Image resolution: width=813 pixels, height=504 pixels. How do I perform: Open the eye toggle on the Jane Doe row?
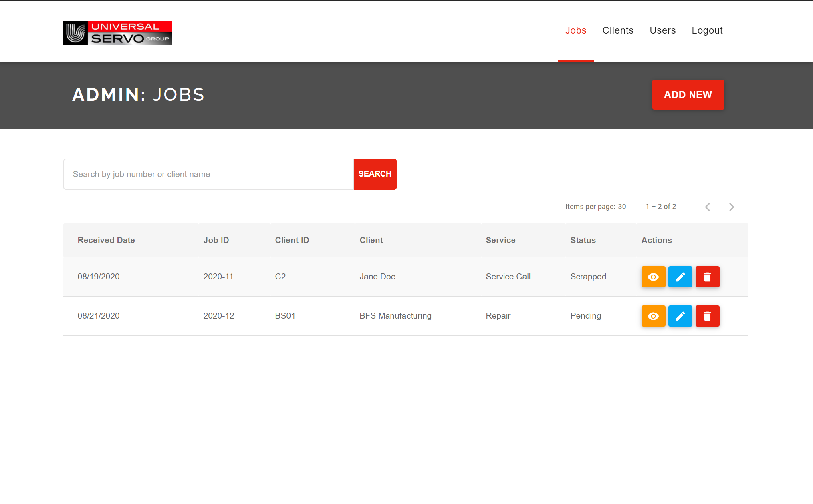[x=653, y=277]
